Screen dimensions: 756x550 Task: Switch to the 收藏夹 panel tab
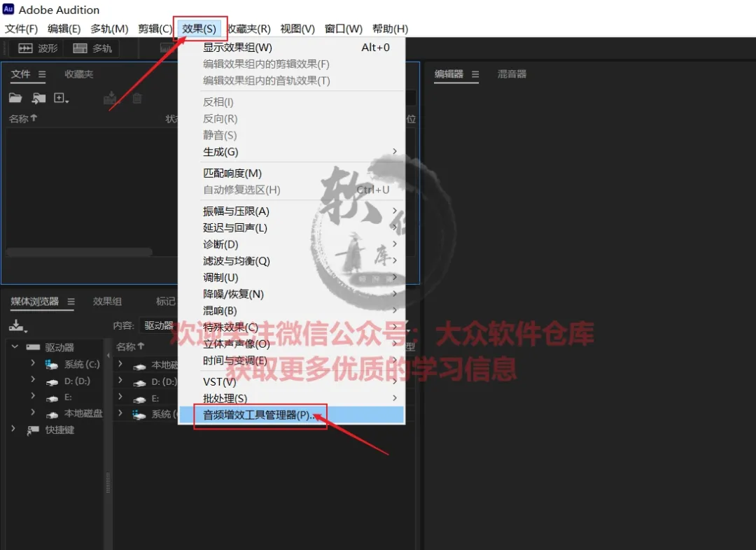(x=79, y=74)
